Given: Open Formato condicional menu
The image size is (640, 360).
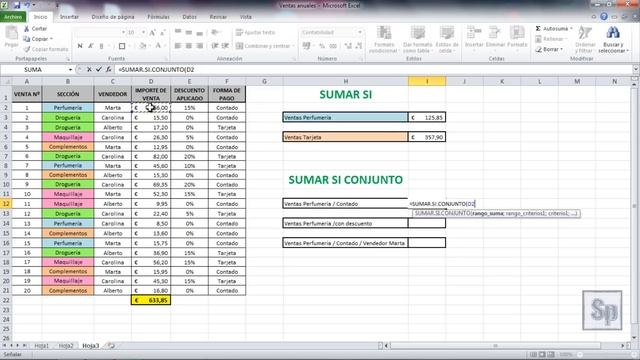Looking at the screenshot, I should pyautogui.click(x=384, y=39).
